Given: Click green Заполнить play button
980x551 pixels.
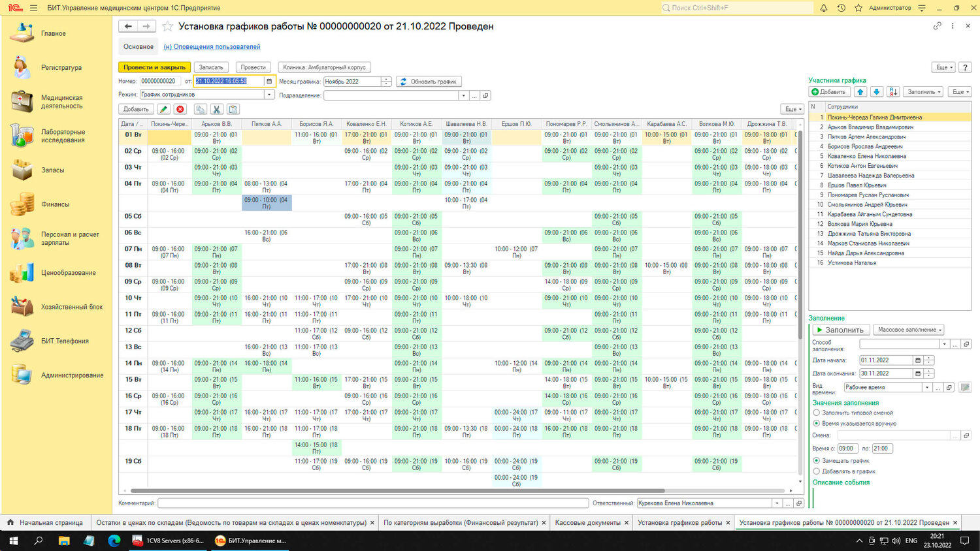Looking at the screenshot, I should point(841,330).
